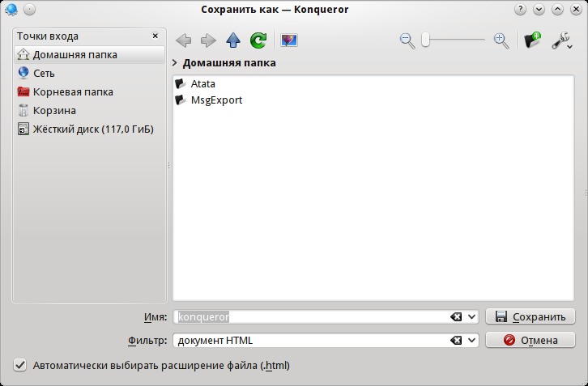
Task: Select Сеть in places panel
Action: [x=90, y=73]
